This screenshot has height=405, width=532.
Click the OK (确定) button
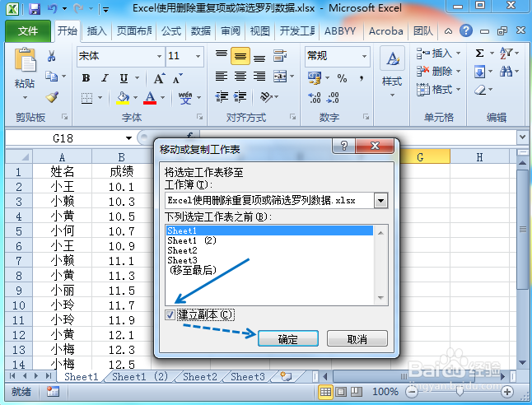[288, 338]
